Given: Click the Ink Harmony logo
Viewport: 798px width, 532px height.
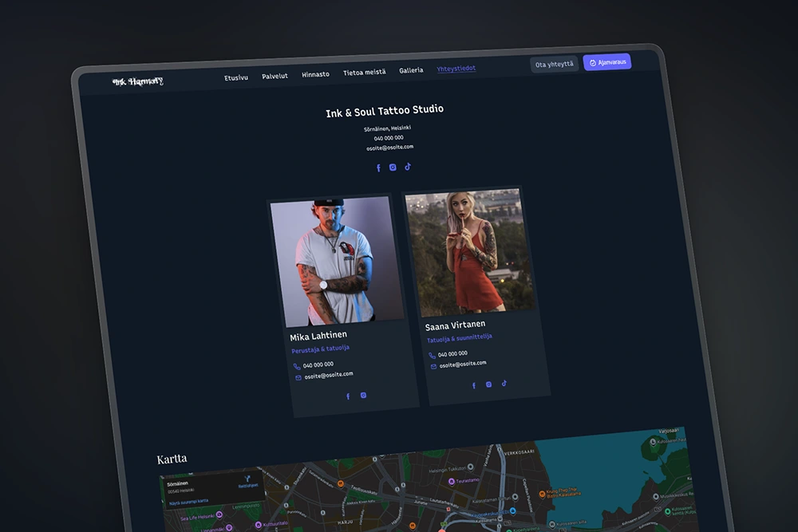Looking at the screenshot, I should click(138, 81).
